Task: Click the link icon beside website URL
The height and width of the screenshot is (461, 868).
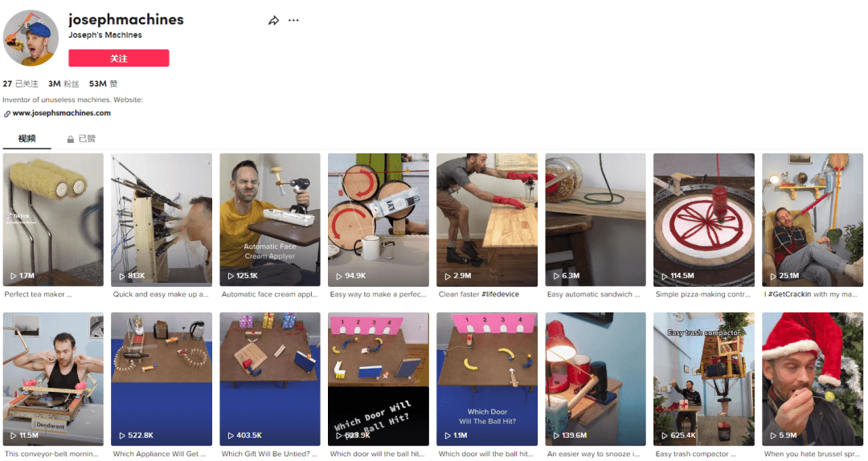Action: (7, 113)
